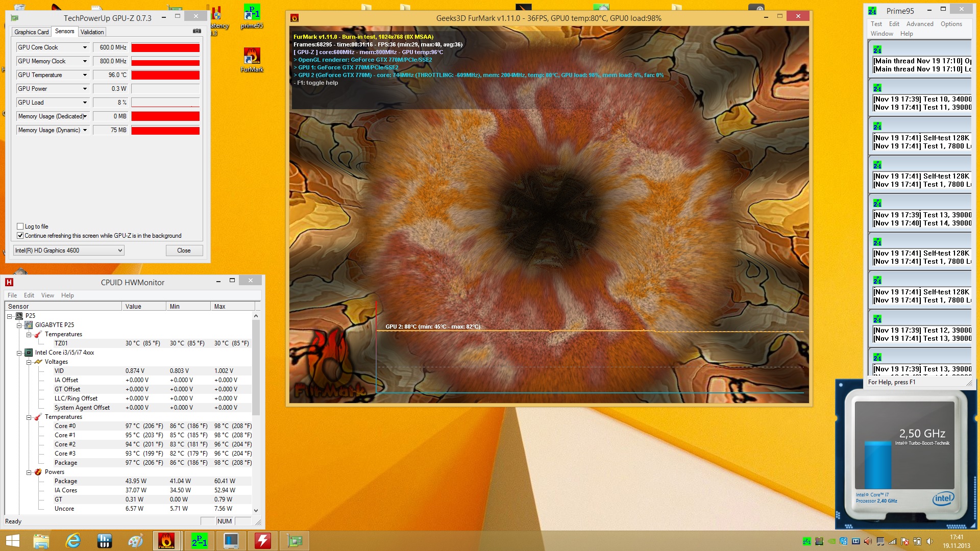This screenshot has width=980, height=551.
Task: Switch to Prime95 in the taskbar
Action: (199, 541)
